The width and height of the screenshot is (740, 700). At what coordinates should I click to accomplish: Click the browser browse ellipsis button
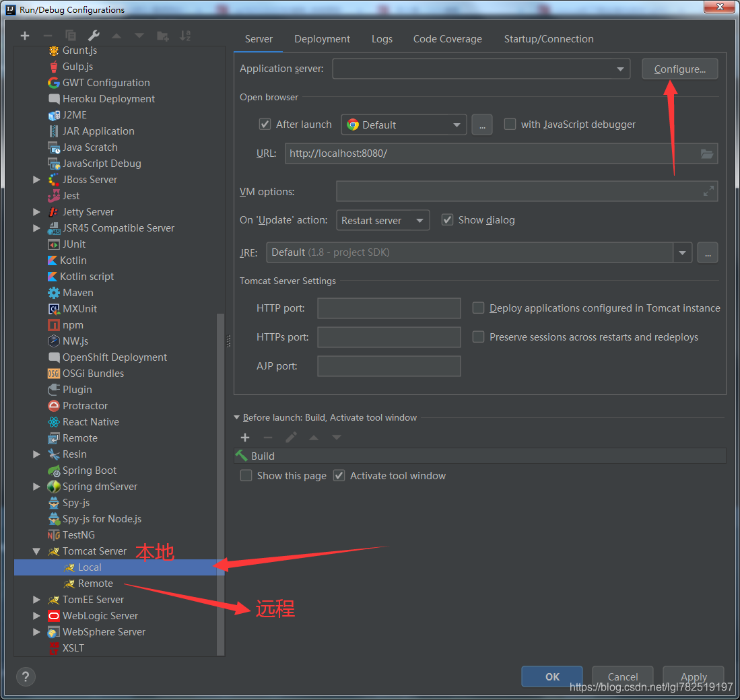(x=482, y=125)
